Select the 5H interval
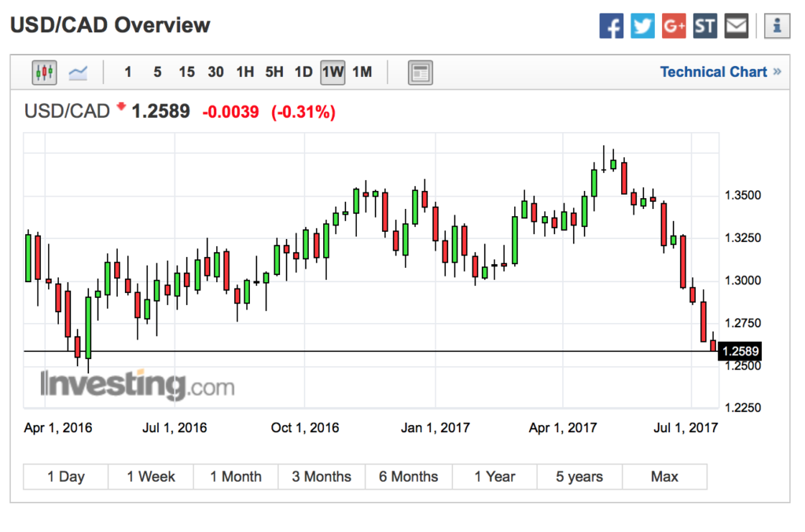Viewport: 805px width, 532px height. coord(274,72)
